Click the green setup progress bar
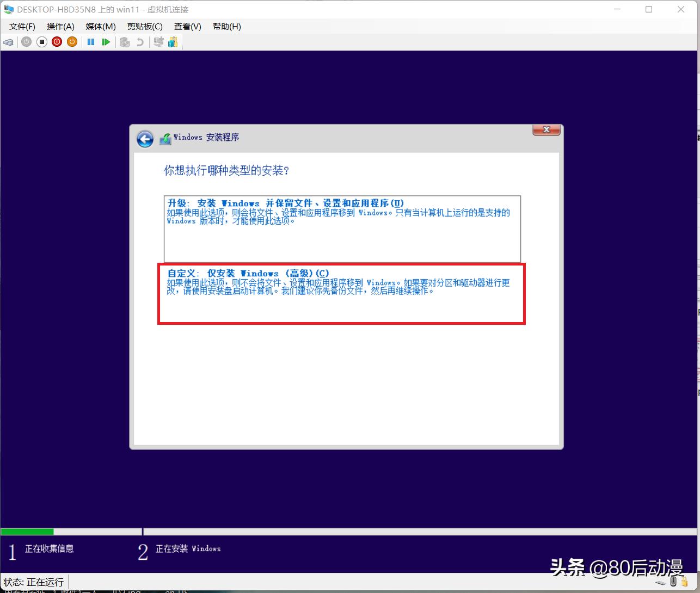 tap(27, 532)
